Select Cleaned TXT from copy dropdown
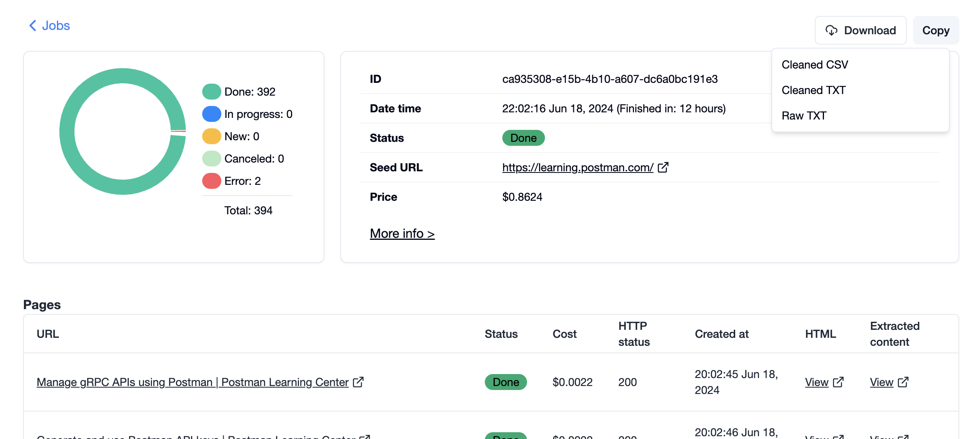Viewport: 980px width, 439px height. pyautogui.click(x=813, y=89)
